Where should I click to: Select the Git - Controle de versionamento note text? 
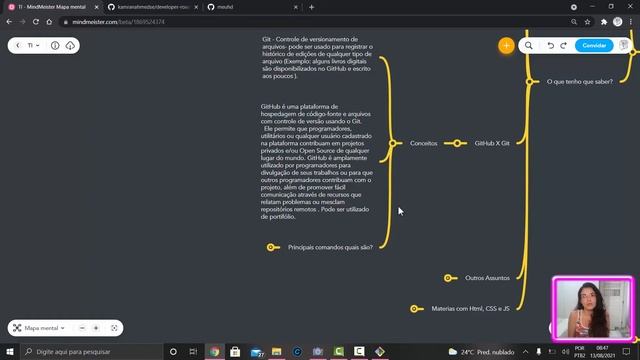tap(317, 58)
